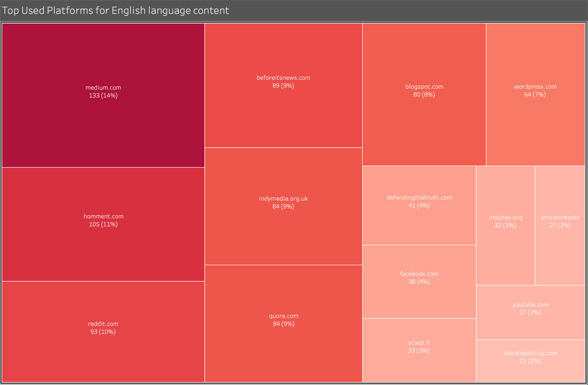Select the blogspot.com tile

point(424,95)
